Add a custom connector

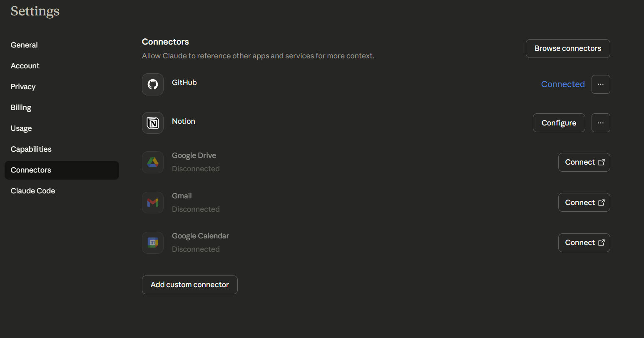190,285
